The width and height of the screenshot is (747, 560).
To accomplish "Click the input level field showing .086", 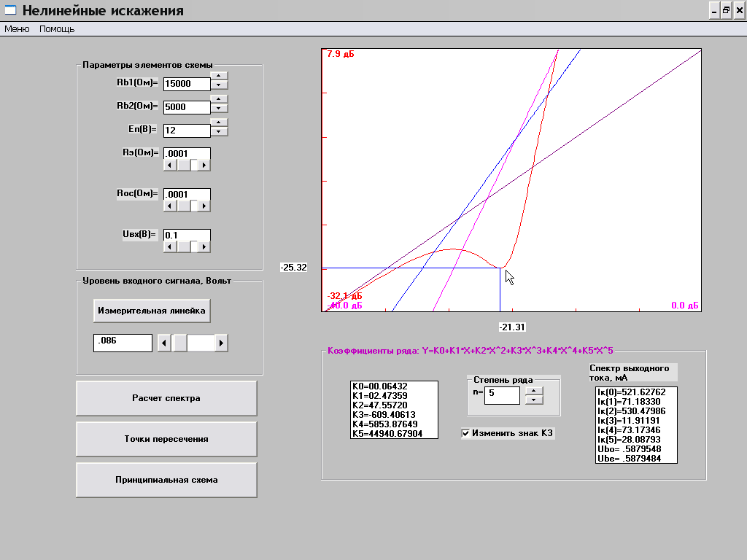I will point(123,343).
